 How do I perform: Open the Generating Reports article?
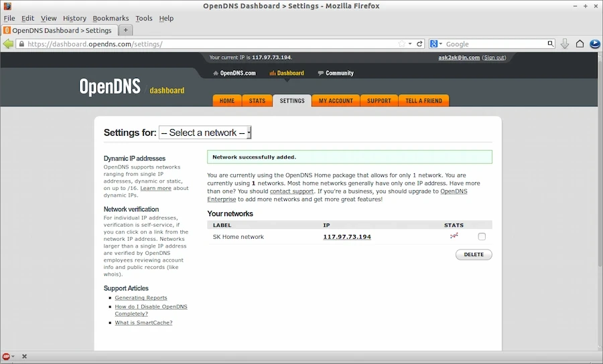pyautogui.click(x=141, y=298)
